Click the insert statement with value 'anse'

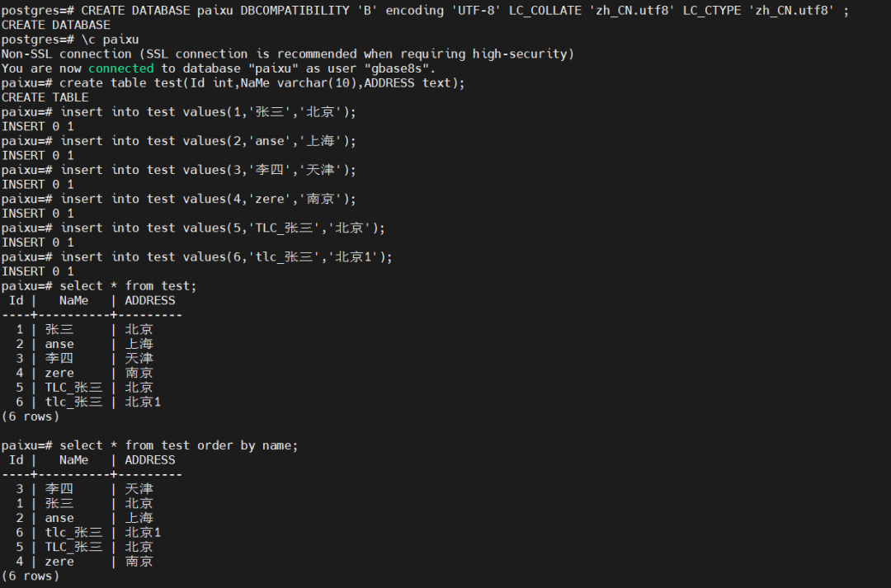click(208, 141)
